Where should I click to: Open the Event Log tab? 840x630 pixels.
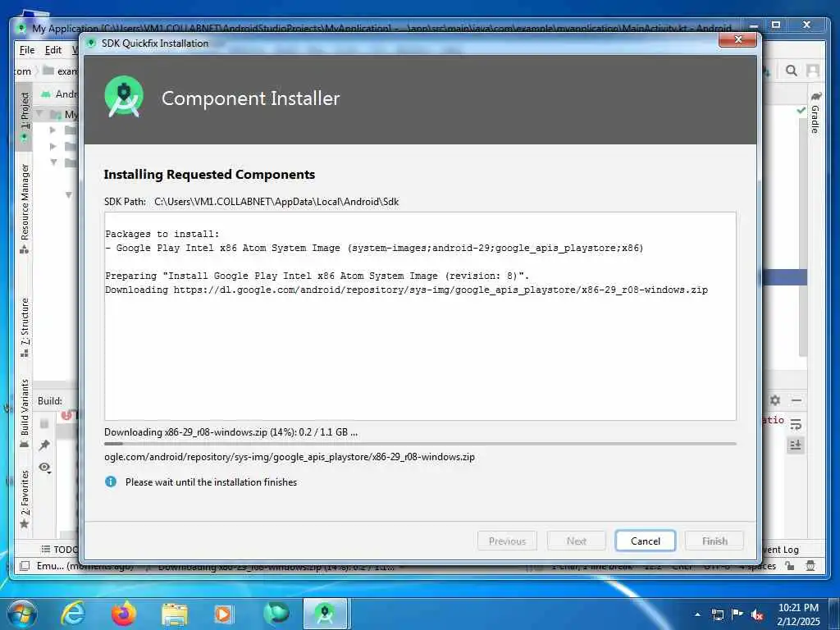(x=781, y=549)
